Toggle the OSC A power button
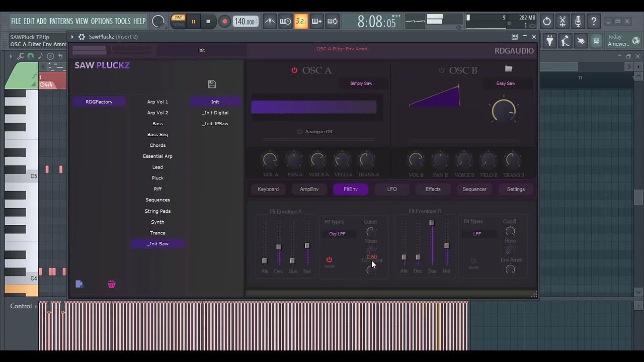644x362 pixels. [x=294, y=70]
